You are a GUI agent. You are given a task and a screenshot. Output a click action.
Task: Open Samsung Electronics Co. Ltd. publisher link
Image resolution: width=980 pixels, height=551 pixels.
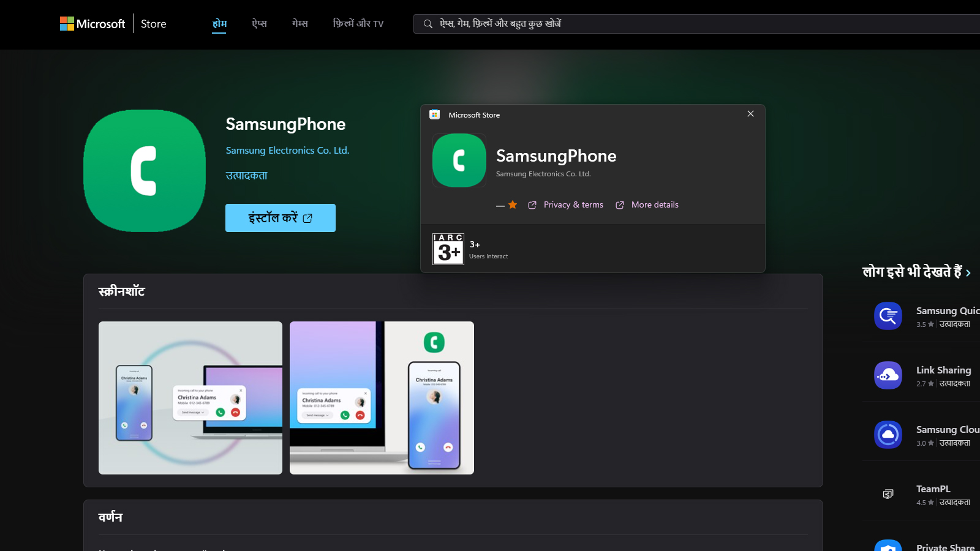[287, 151]
